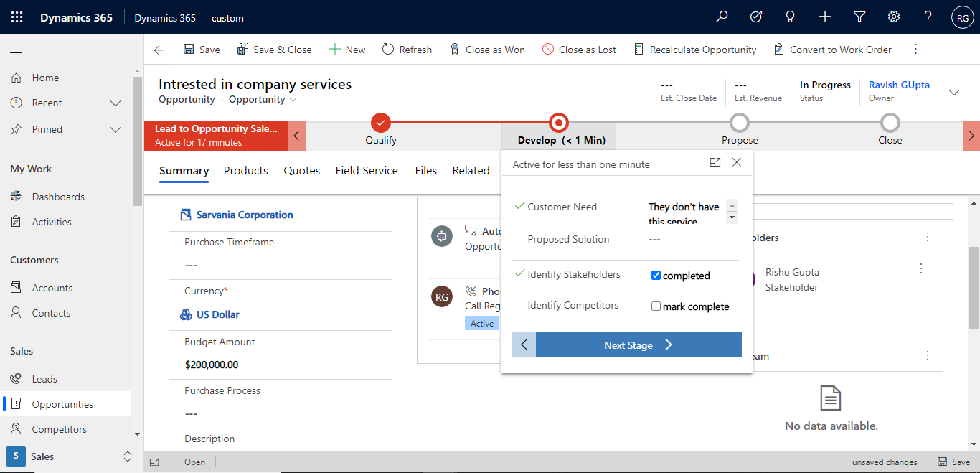Open Sarvania Corporation account link
Image resolution: width=980 pixels, height=473 pixels.
[245, 215]
